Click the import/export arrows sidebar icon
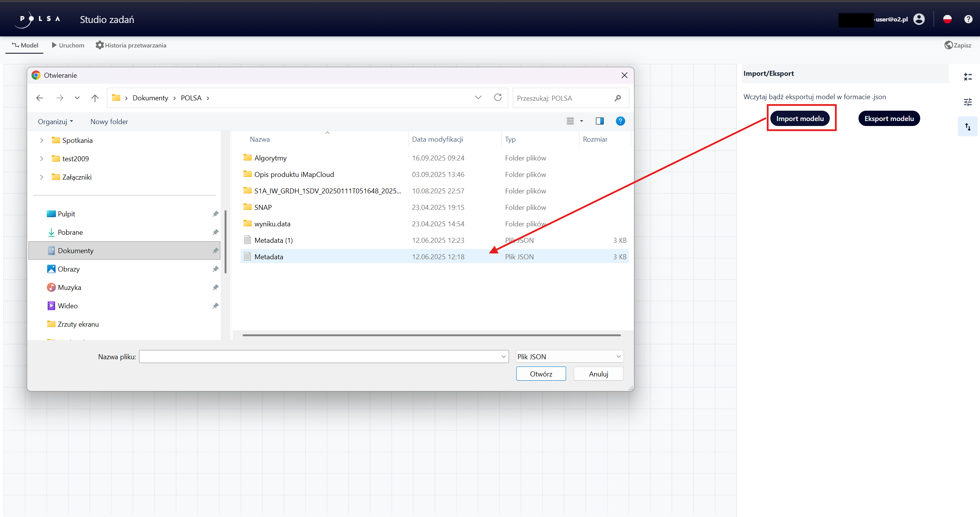 967,127
